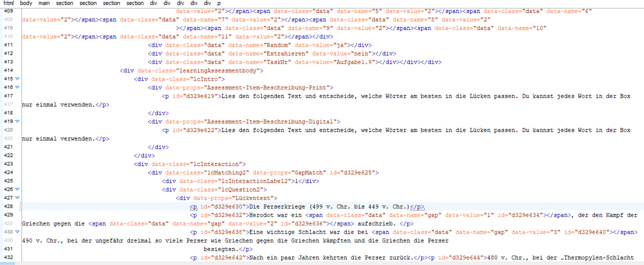Image resolution: width=644 pixels, height=265 pixels.
Task: Collapse the Lückentext div fold at line 427
Action: coord(17,198)
